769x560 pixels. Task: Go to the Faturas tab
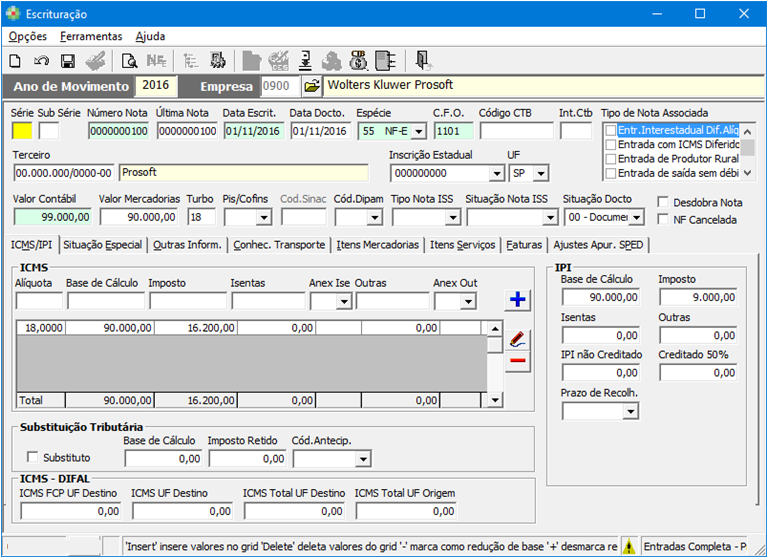[x=524, y=244]
